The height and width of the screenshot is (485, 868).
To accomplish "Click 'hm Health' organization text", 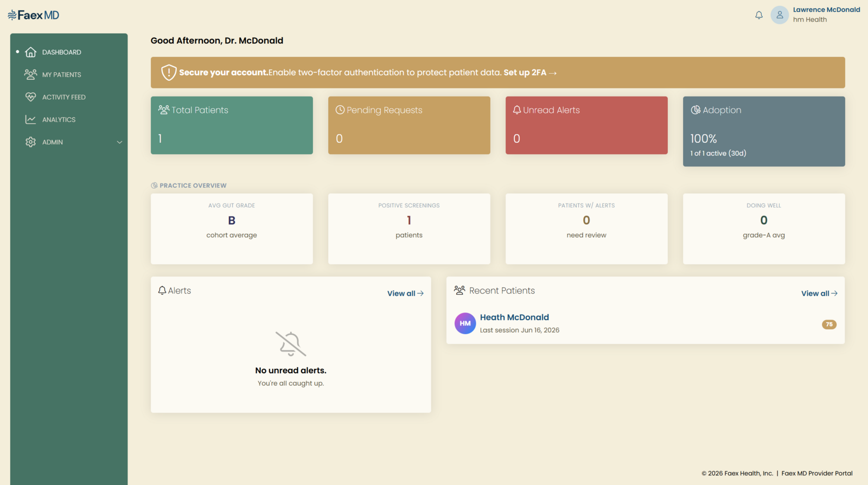I will [810, 20].
